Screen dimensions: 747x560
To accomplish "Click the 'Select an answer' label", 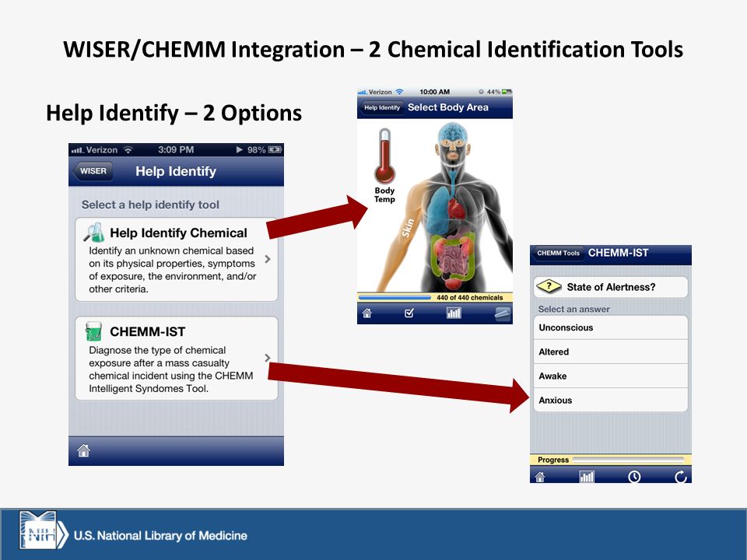I will point(574,309).
